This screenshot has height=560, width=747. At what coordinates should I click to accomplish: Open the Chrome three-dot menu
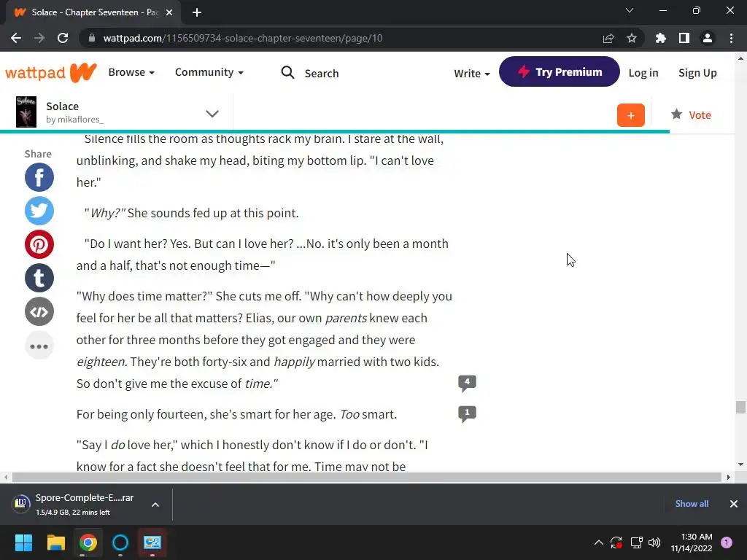point(731,38)
